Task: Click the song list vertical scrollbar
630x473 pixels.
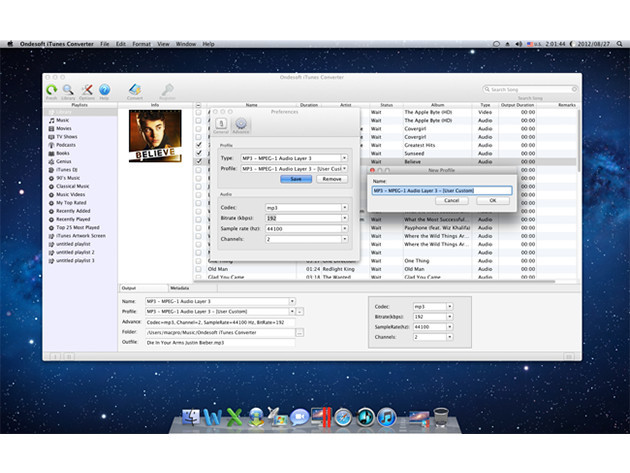Action: [578, 140]
